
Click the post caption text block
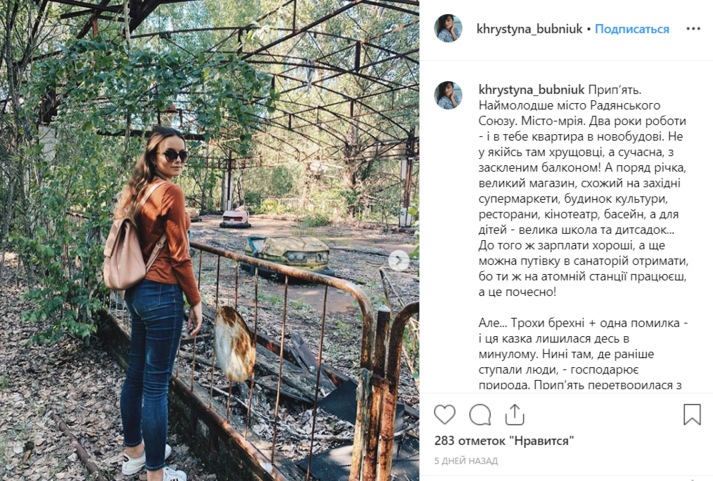(x=583, y=237)
